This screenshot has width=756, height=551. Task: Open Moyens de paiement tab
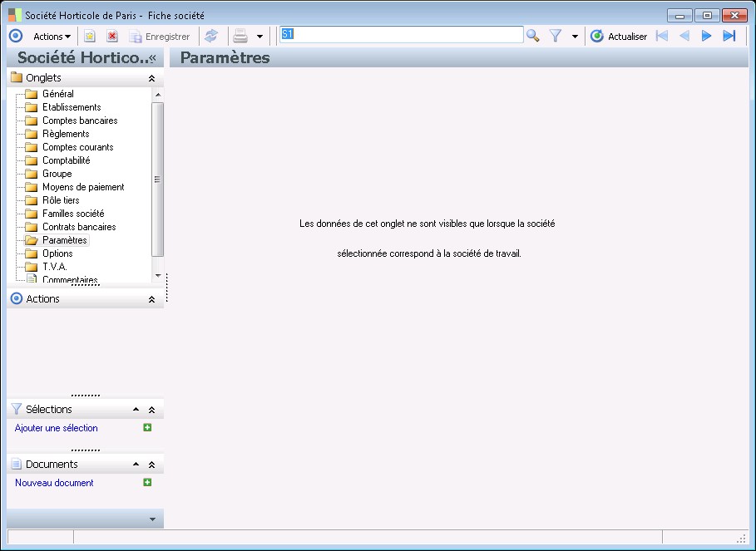click(x=83, y=187)
